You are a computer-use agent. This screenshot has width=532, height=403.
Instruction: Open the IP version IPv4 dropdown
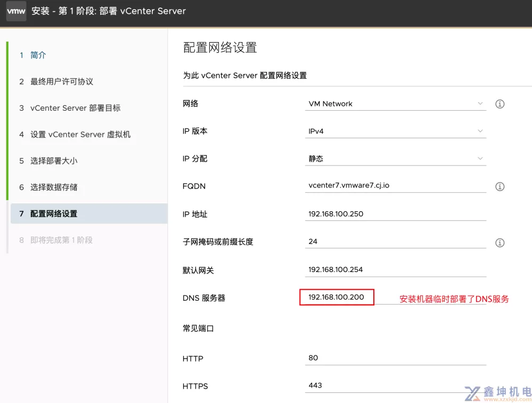coord(395,131)
